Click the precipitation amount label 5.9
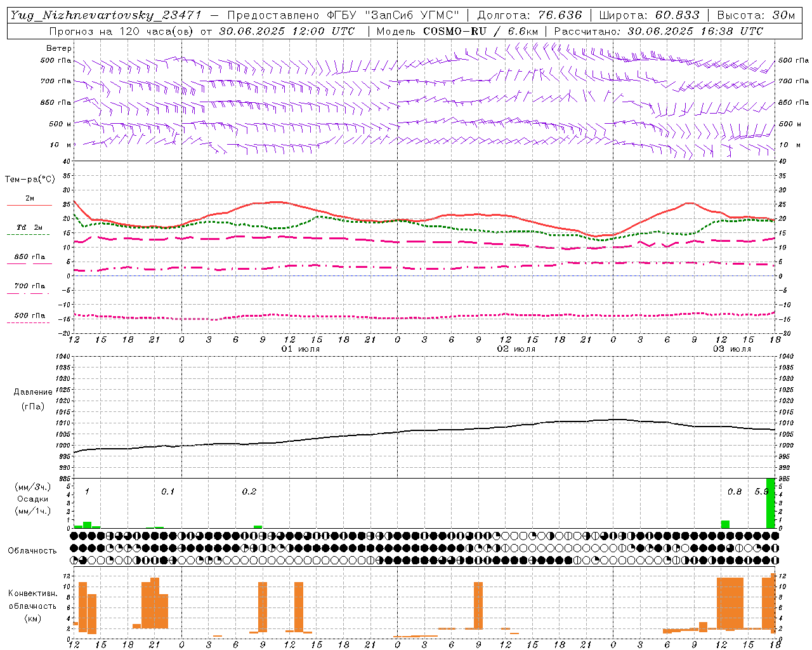The image size is (812, 650). [761, 492]
